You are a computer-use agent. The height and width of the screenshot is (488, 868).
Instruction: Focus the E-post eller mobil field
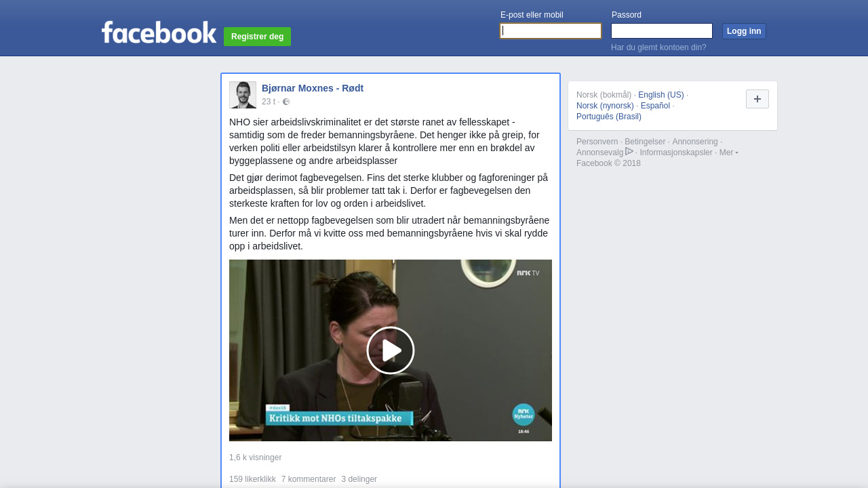pyautogui.click(x=551, y=31)
